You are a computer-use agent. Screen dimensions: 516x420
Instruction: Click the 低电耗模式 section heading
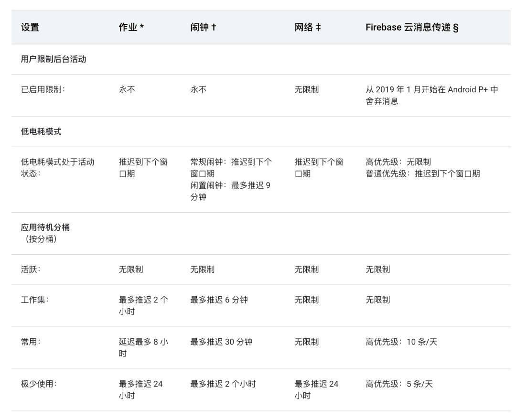[41, 132]
